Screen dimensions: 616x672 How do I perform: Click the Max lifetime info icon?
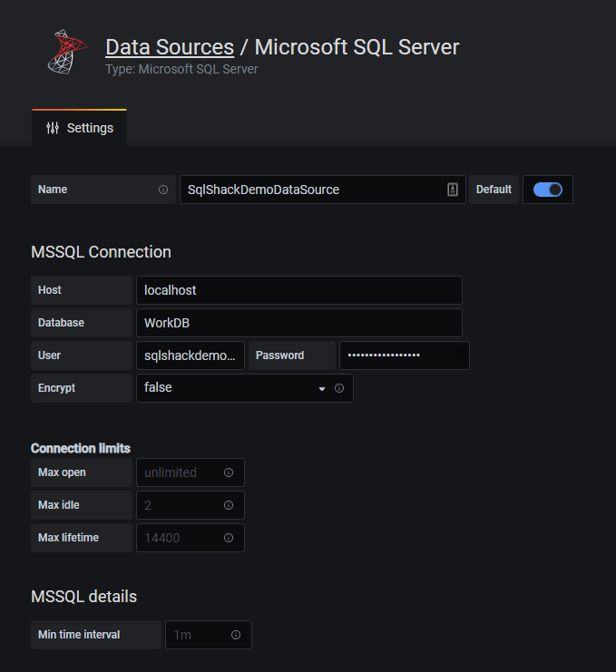click(x=229, y=538)
